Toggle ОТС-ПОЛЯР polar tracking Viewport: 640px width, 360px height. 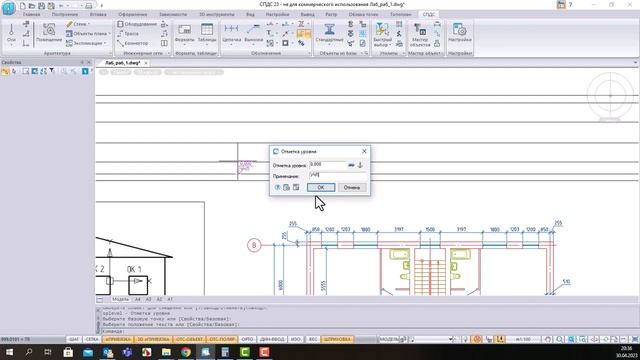tap(222, 339)
